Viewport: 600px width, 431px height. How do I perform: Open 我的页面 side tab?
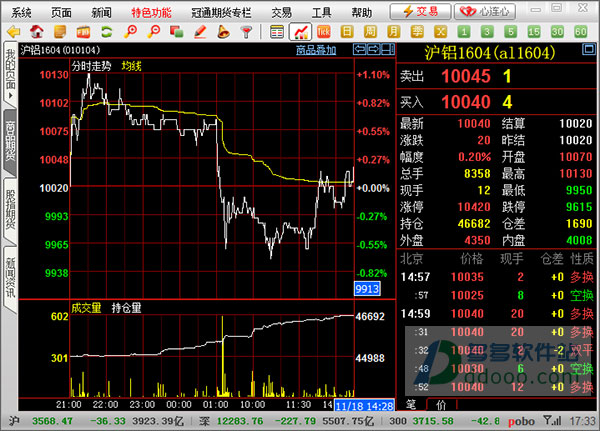(10, 73)
